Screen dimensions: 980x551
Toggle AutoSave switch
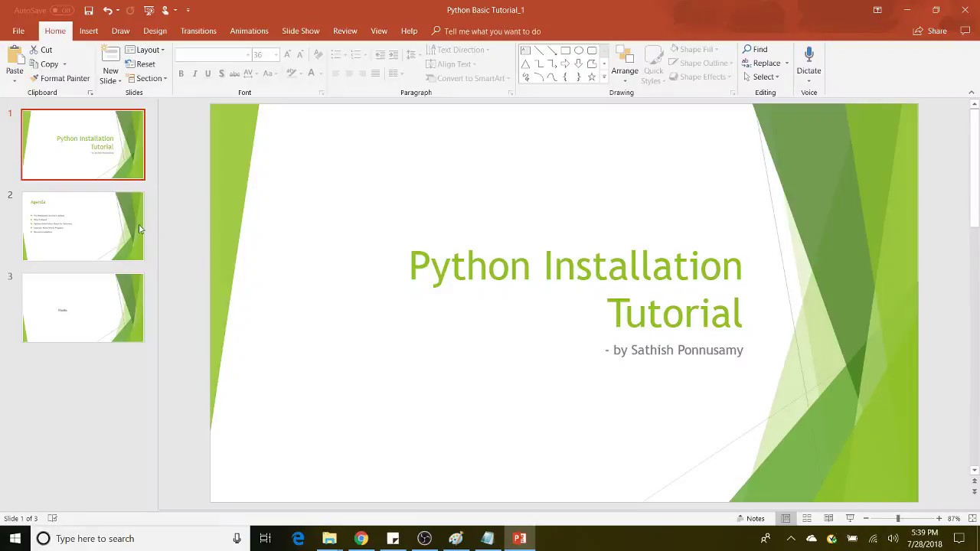62,11
